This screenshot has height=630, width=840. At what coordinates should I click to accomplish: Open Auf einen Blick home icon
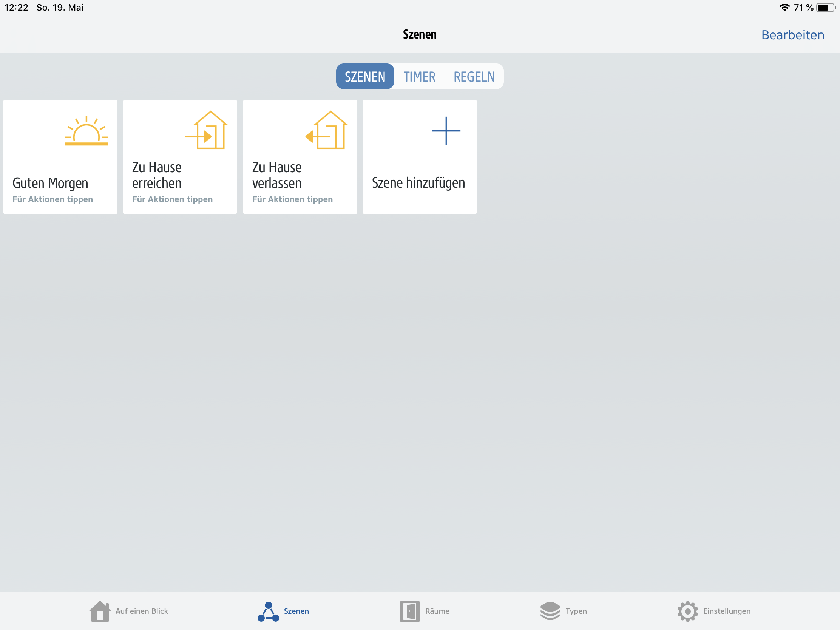point(100,611)
